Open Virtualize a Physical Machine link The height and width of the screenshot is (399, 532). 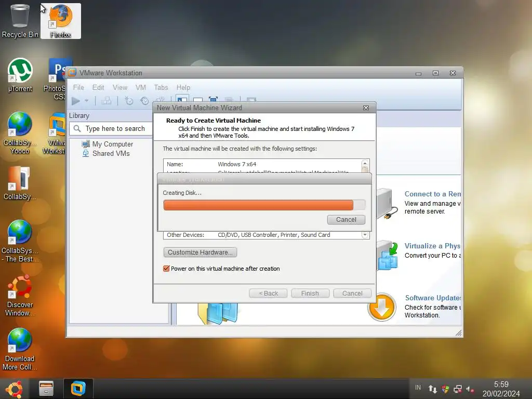[432, 246]
